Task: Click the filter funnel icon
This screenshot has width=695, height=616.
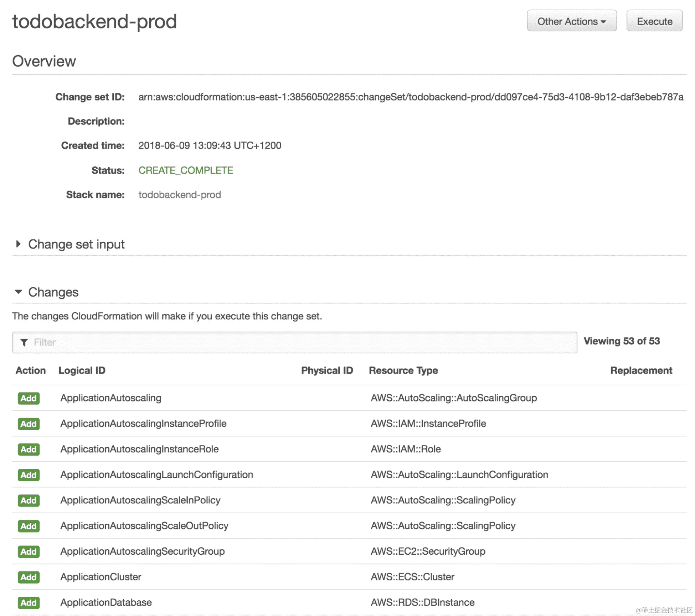Action: [24, 342]
